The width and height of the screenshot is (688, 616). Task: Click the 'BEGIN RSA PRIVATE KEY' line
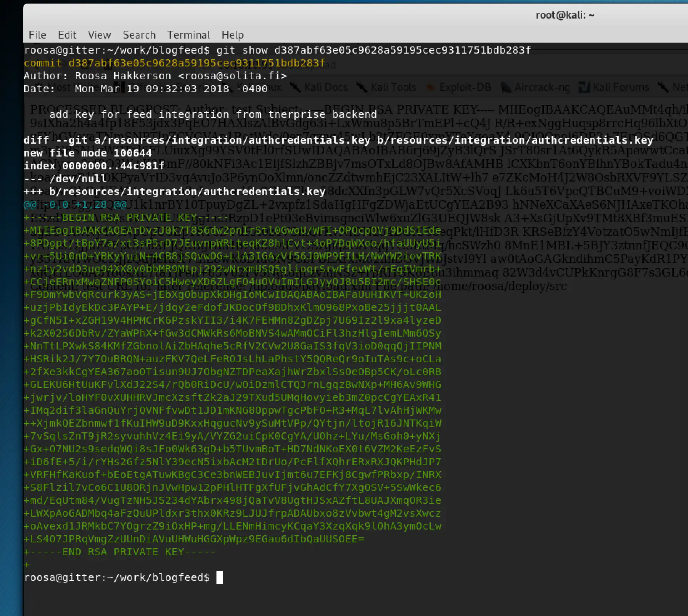(126, 217)
